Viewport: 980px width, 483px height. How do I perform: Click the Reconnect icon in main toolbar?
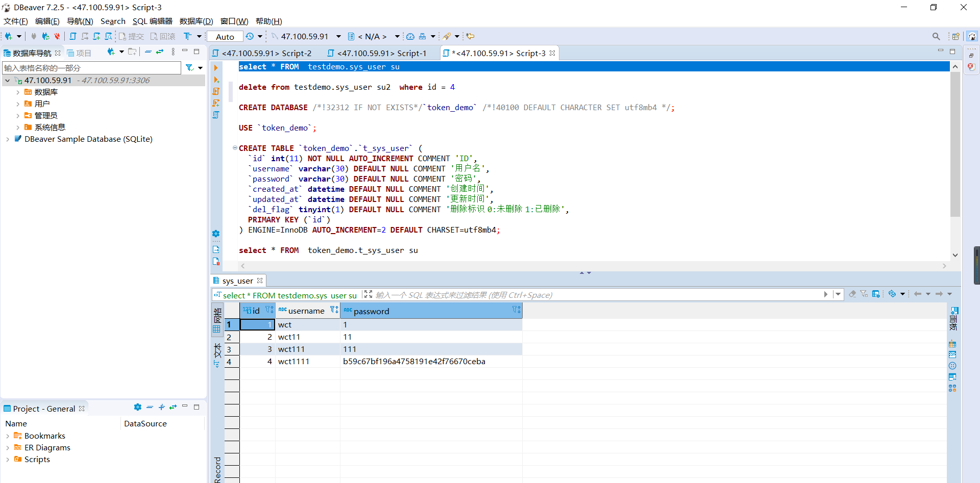pos(45,36)
